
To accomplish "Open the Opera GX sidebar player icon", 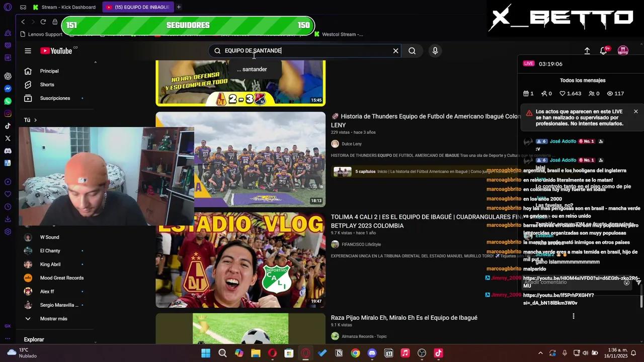I will (x=8, y=182).
